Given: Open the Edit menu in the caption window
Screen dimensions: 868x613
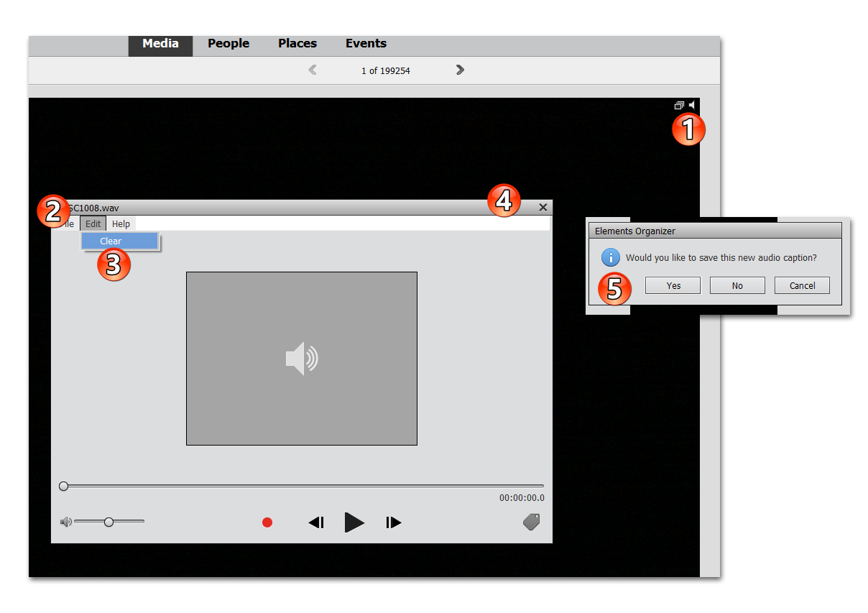Looking at the screenshot, I should pos(92,223).
